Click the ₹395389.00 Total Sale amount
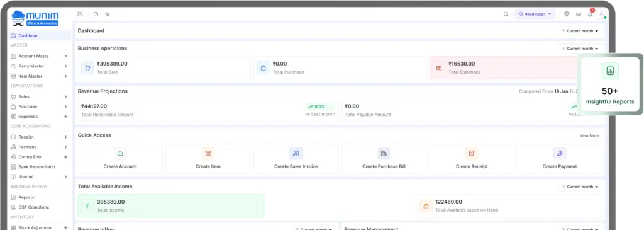Screen dimensions: 644x230 (x=112, y=64)
